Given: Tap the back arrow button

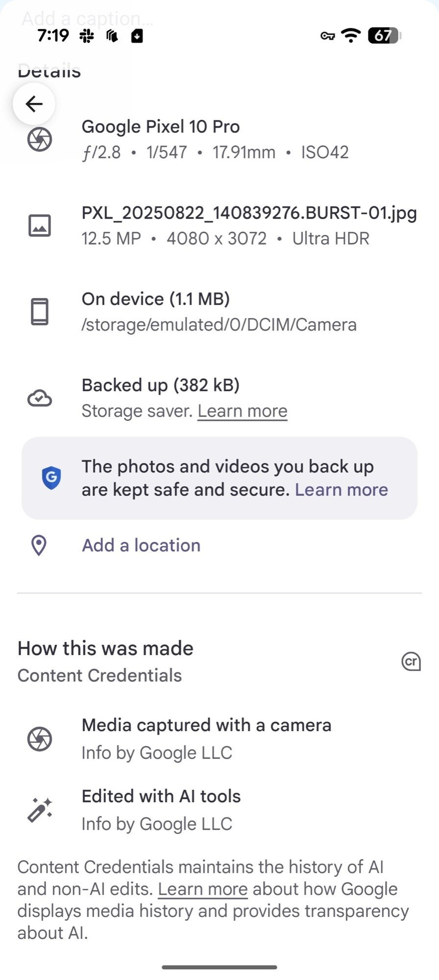Looking at the screenshot, I should (34, 104).
